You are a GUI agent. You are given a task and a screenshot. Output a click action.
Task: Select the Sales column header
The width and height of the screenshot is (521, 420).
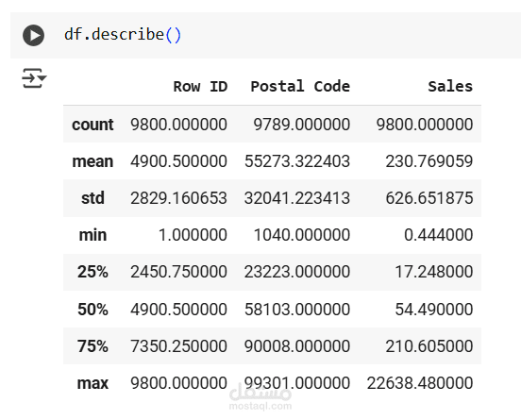click(x=450, y=87)
